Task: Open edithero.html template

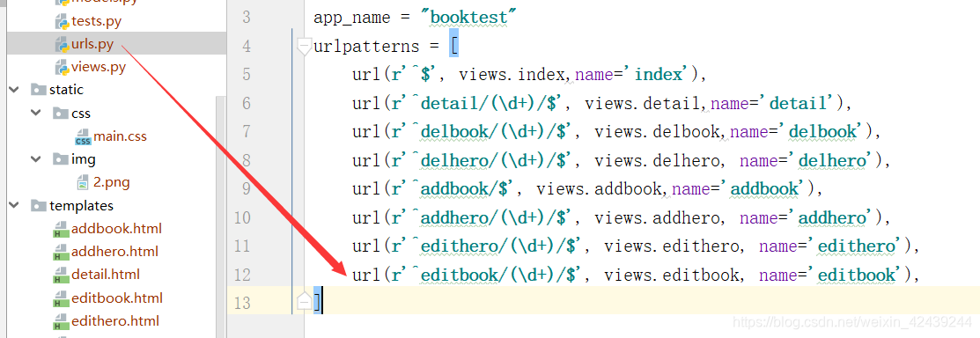Action: point(115,321)
